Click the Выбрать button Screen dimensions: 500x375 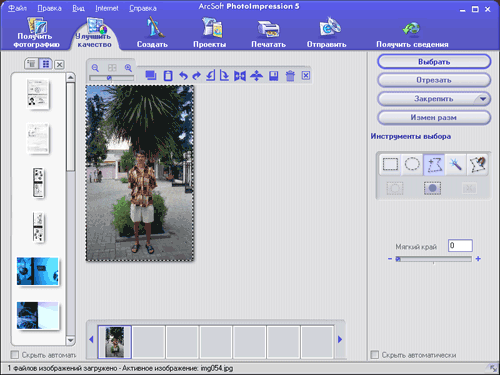[x=434, y=62]
